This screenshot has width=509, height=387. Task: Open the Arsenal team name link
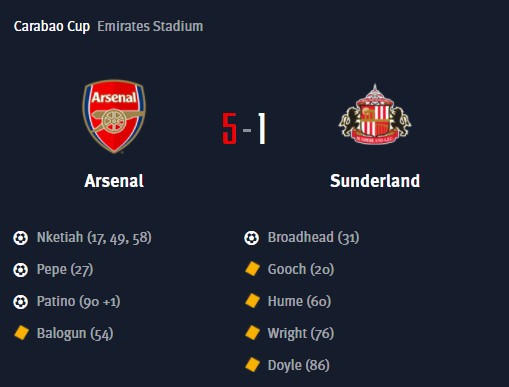coord(114,181)
